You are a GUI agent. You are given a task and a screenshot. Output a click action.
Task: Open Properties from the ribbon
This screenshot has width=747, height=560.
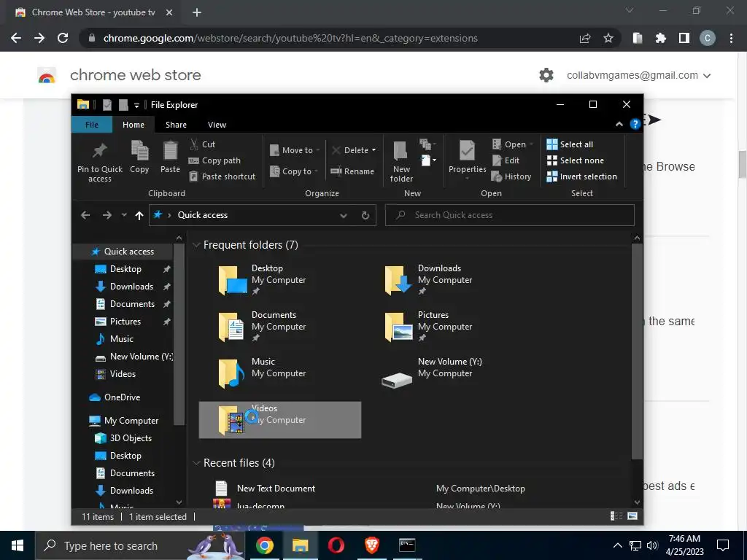(x=467, y=160)
